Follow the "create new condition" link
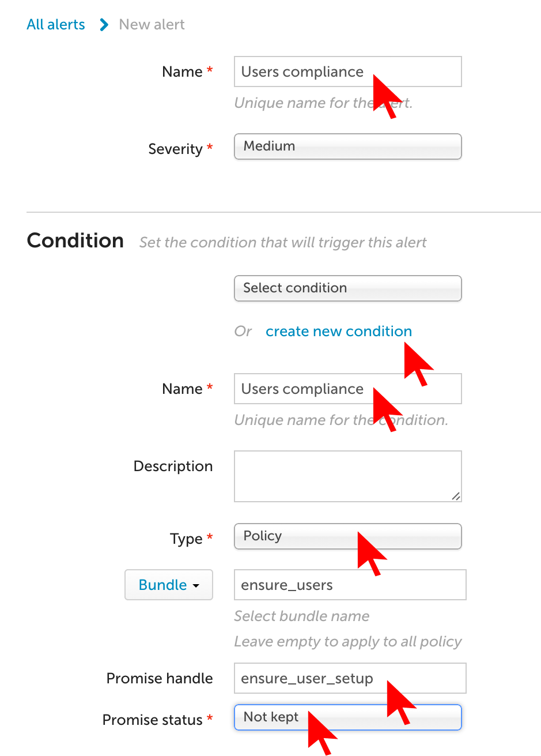The height and width of the screenshot is (756, 541). click(338, 332)
